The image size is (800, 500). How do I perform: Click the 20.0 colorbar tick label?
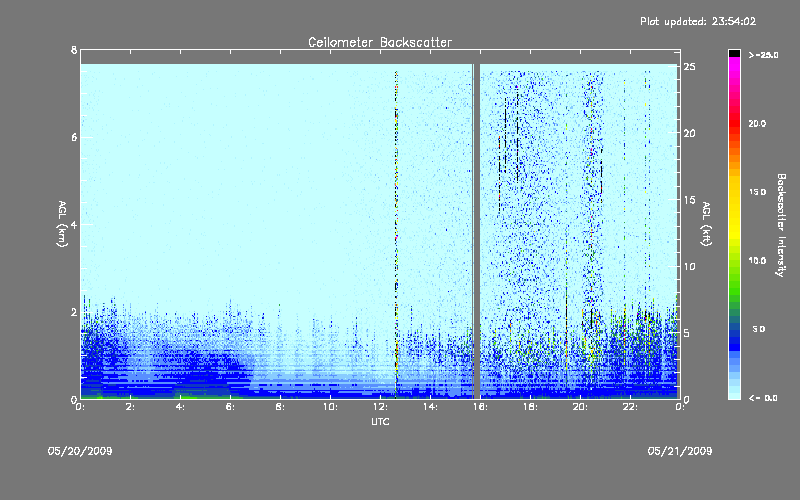click(x=757, y=124)
